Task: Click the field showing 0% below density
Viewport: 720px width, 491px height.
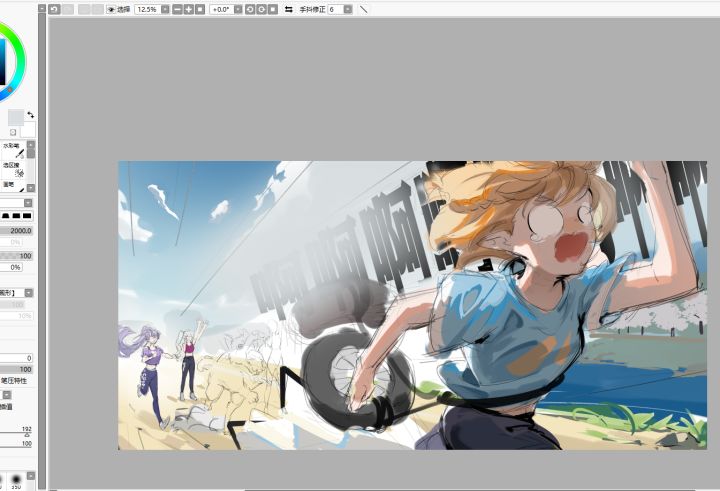Action: [x=11, y=267]
